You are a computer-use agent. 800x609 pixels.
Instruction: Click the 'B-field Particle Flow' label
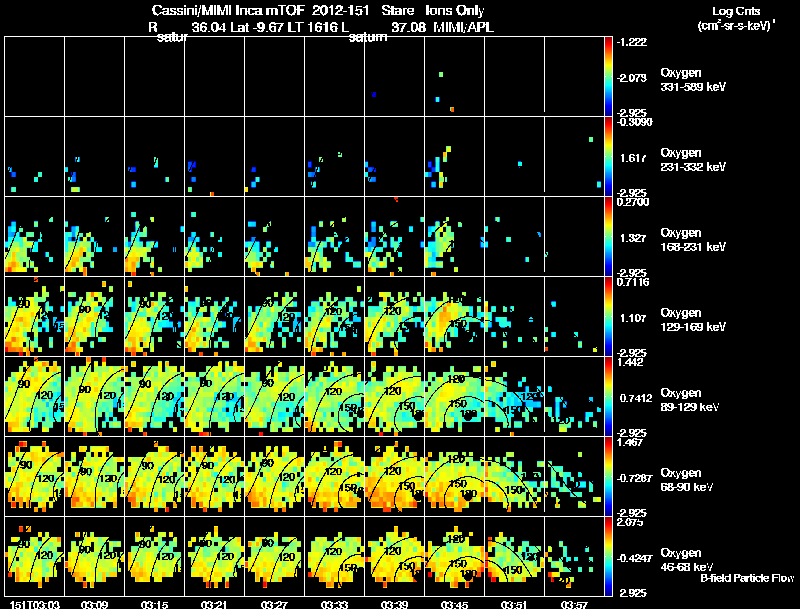(747, 578)
